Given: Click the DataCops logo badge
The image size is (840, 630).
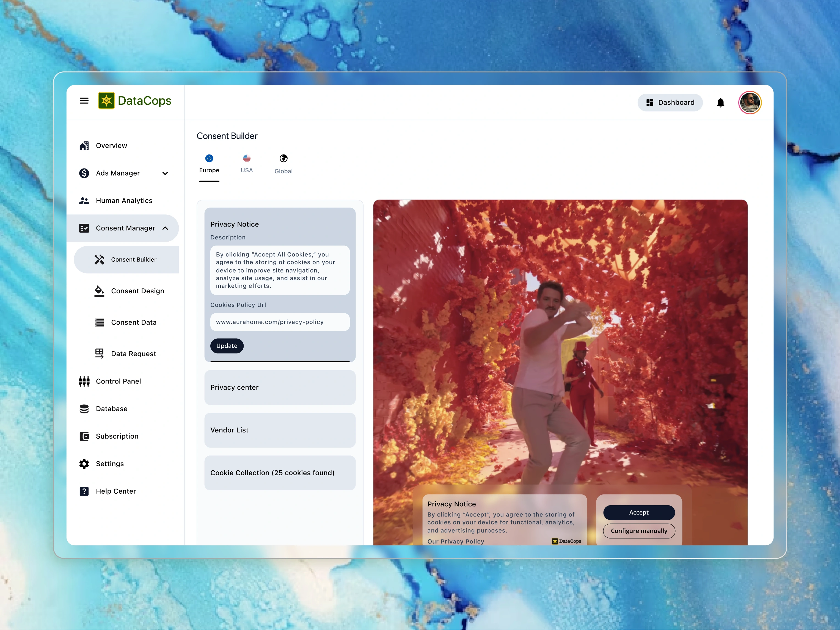Looking at the screenshot, I should [x=106, y=101].
